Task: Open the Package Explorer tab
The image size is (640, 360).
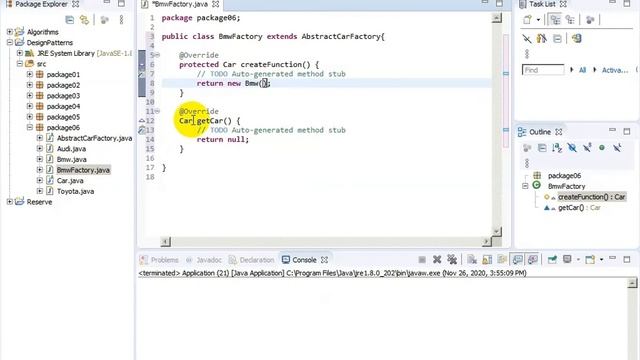Action: click(42, 4)
